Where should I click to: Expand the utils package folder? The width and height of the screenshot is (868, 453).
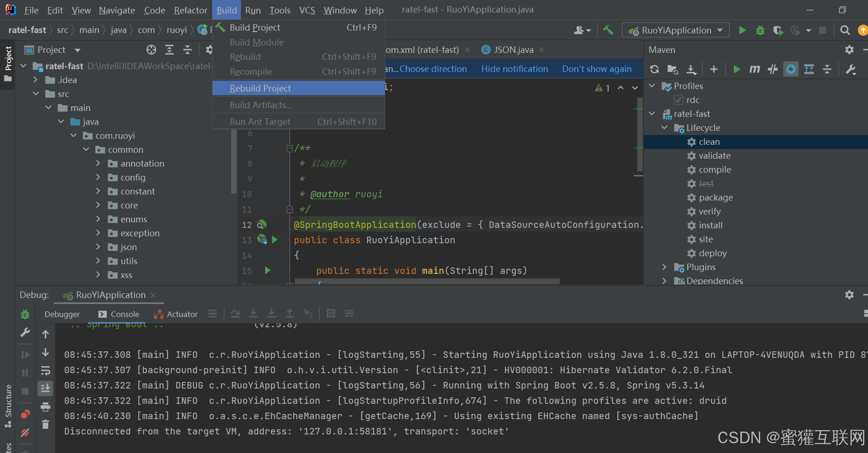point(98,261)
